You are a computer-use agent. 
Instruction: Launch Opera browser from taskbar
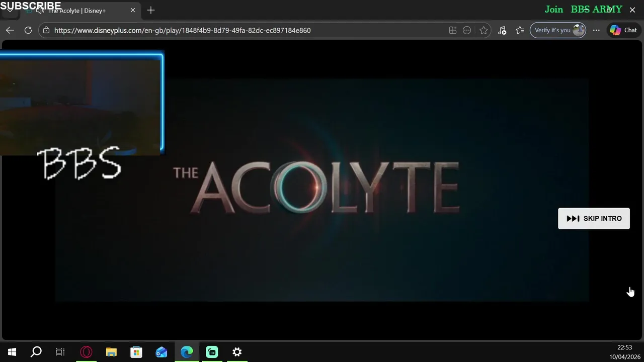tap(86, 352)
